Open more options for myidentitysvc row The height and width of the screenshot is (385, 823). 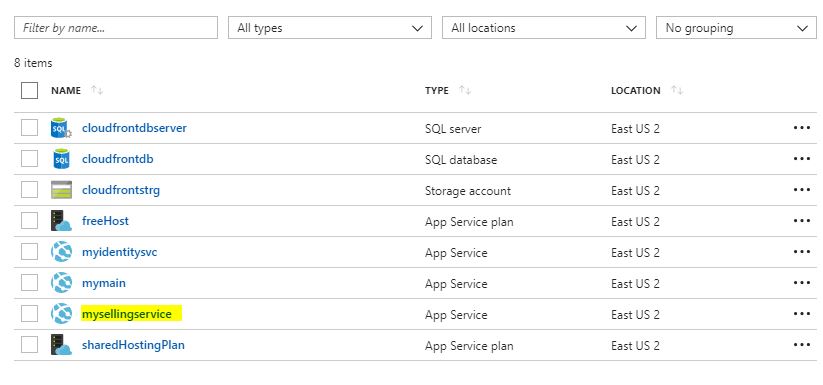[802, 251]
